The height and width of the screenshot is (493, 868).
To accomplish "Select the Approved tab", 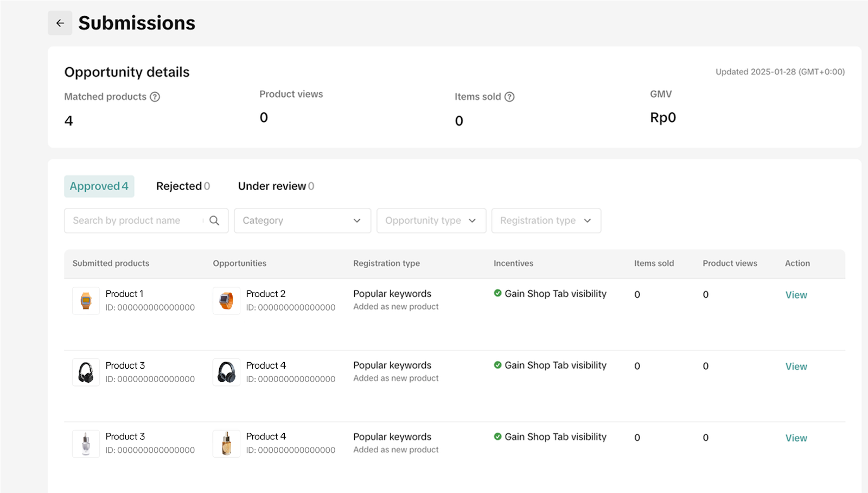I will click(x=99, y=186).
